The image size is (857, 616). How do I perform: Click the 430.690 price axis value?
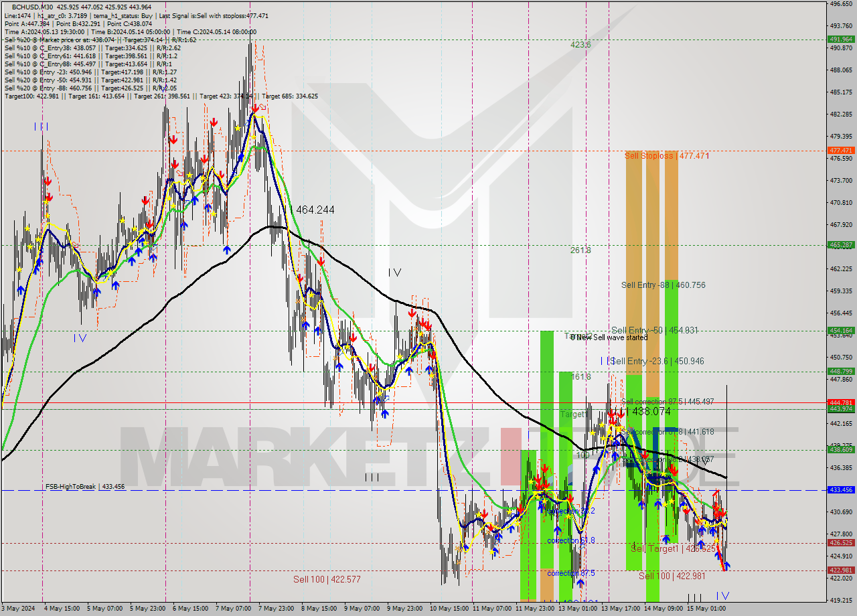(841, 512)
